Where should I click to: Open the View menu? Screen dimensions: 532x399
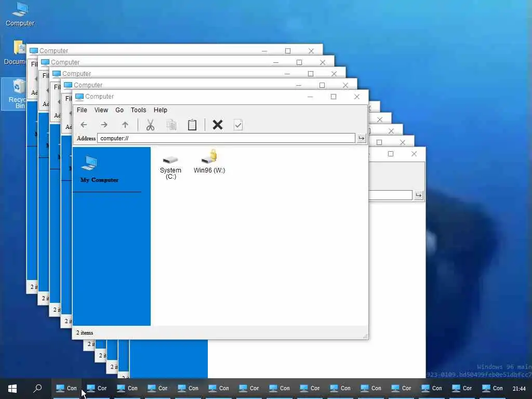point(101,110)
